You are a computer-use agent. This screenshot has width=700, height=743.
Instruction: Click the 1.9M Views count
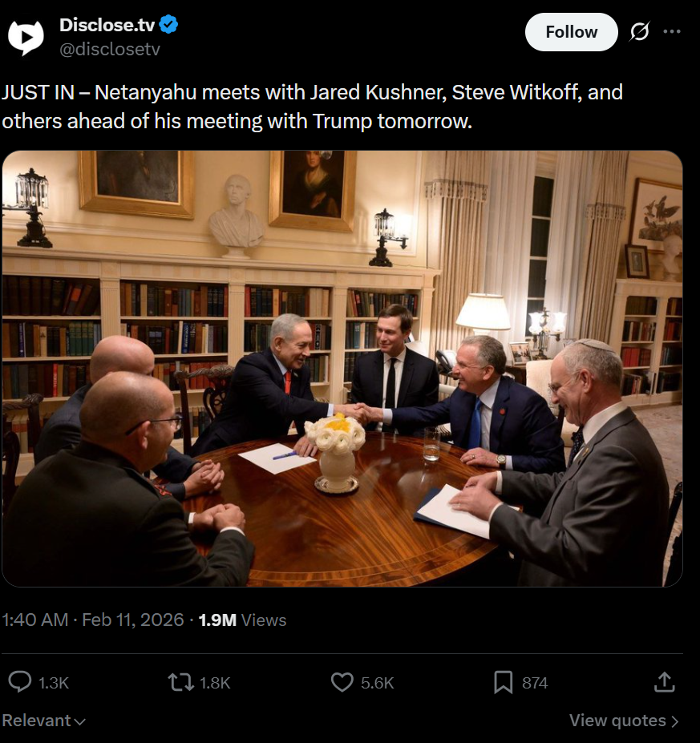click(242, 620)
